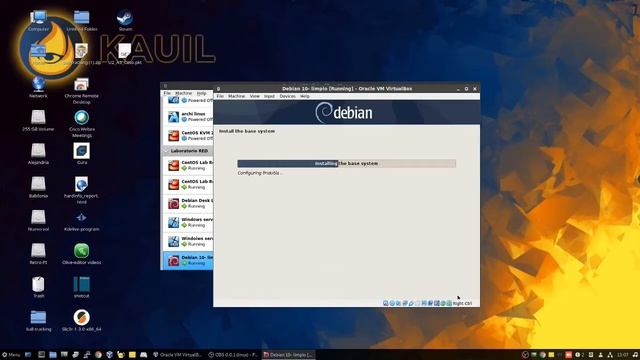
Task: Switch to Debian 10 limpio taskbar window button
Action: click(x=289, y=355)
